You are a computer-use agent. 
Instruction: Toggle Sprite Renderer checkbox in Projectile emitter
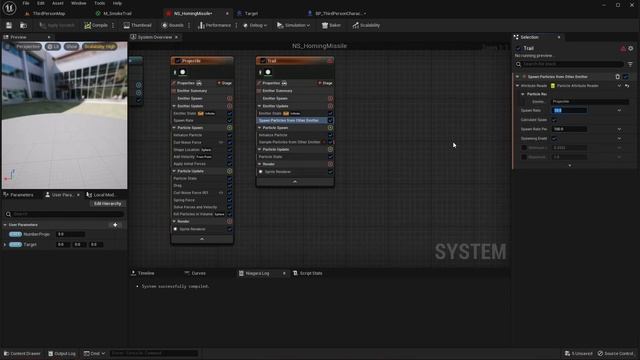[229, 229]
